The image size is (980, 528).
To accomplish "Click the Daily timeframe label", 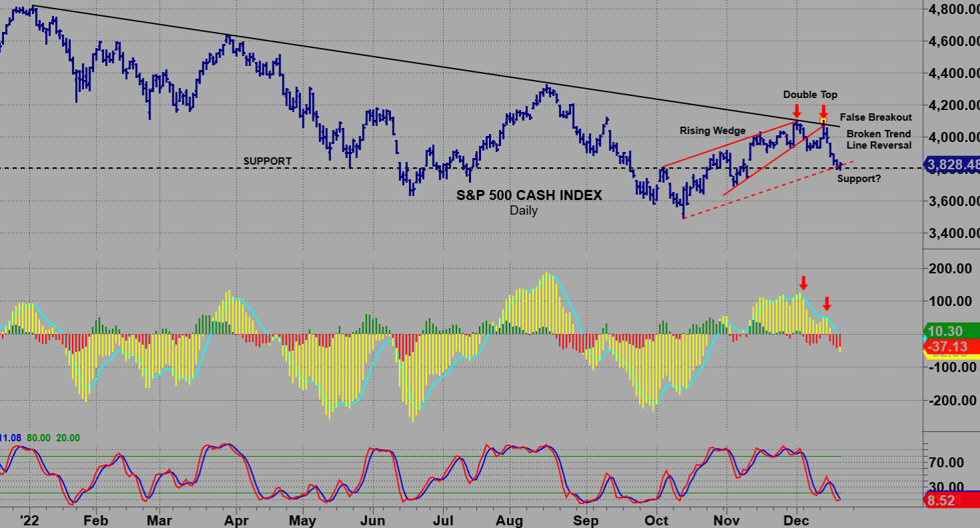I will point(524,211).
